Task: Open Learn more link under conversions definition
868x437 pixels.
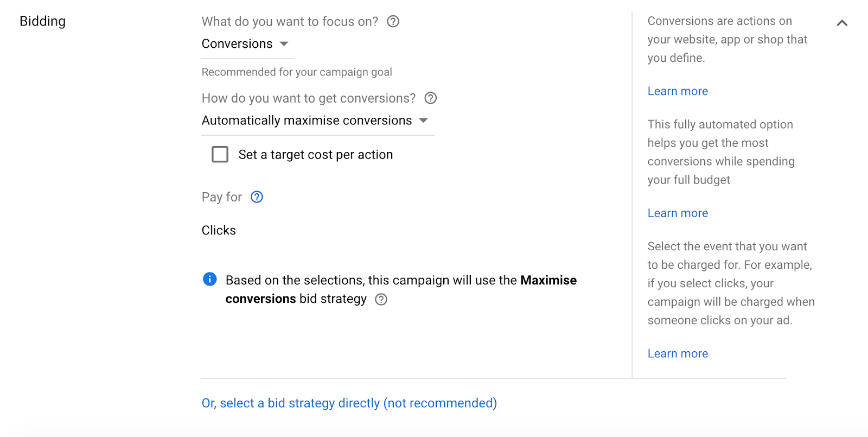Action: pos(678,91)
